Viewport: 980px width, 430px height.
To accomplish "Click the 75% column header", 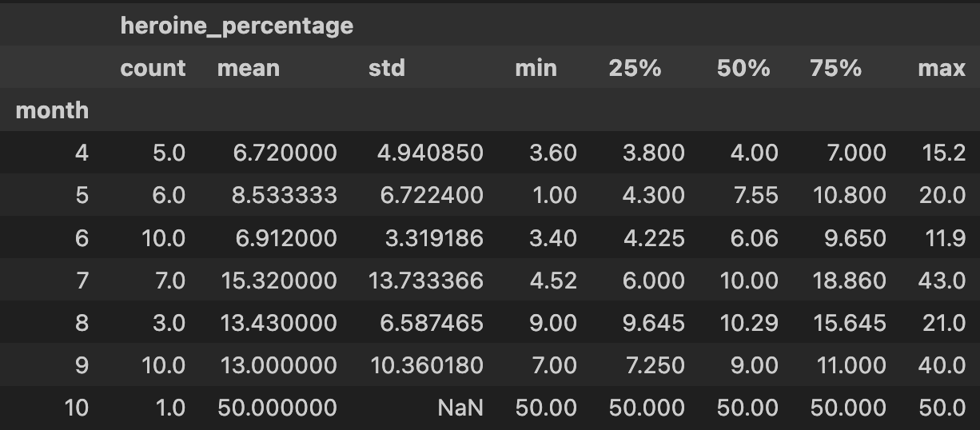I will (835, 68).
